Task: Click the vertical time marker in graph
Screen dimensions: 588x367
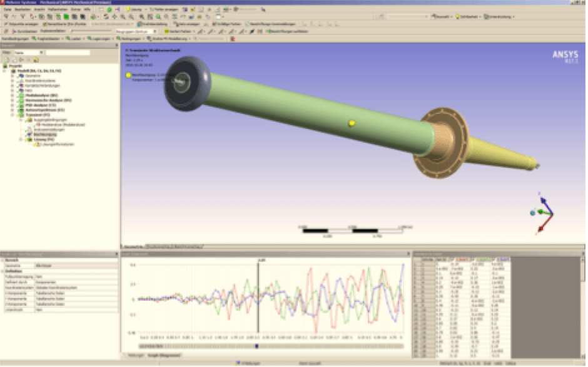Action: pos(258,297)
